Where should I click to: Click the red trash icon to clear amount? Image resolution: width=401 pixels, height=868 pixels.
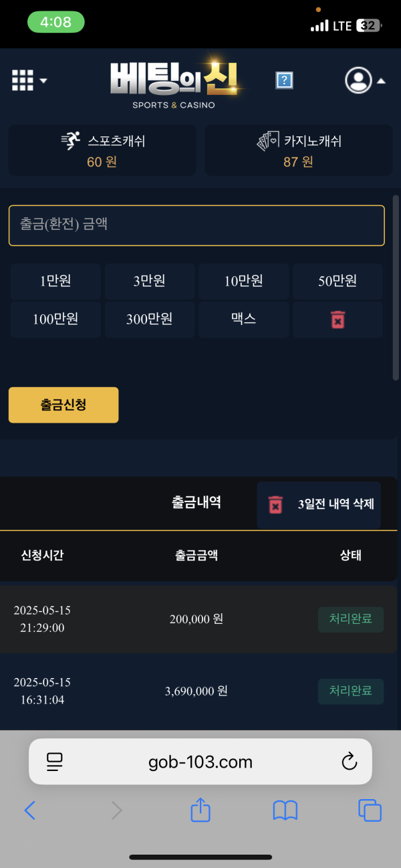point(338,320)
